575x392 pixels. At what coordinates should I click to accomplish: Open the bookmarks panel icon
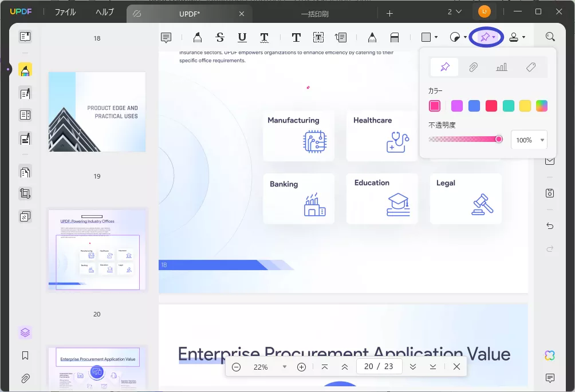tap(25, 355)
